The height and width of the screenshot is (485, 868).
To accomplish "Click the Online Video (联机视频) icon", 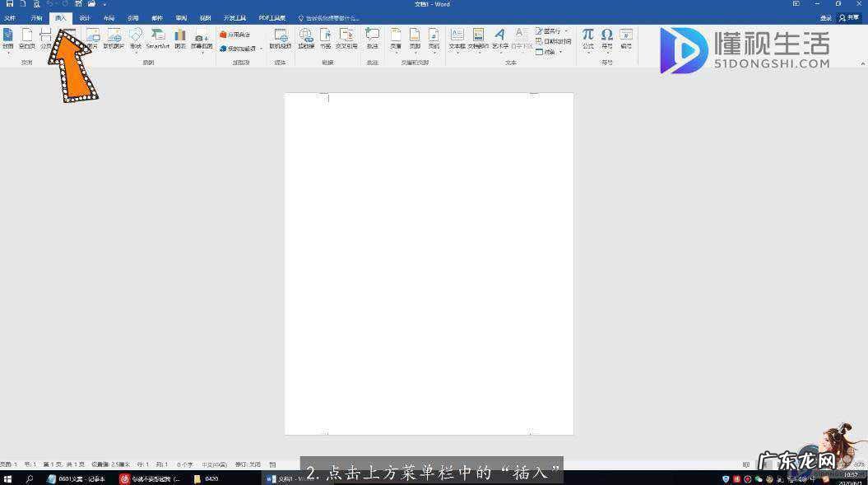I will pyautogui.click(x=281, y=37).
